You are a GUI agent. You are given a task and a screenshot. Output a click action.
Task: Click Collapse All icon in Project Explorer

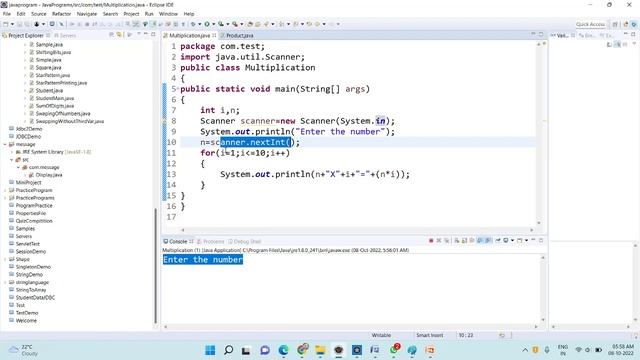[111, 35]
